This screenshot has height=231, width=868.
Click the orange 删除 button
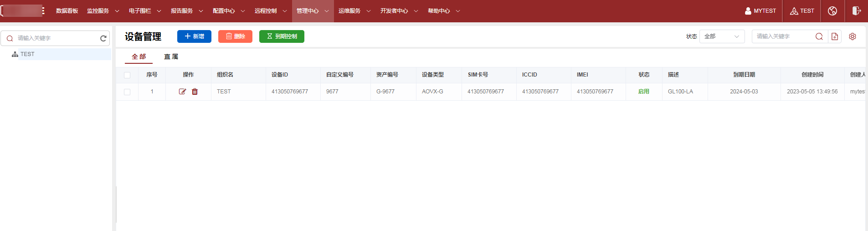pyautogui.click(x=235, y=36)
